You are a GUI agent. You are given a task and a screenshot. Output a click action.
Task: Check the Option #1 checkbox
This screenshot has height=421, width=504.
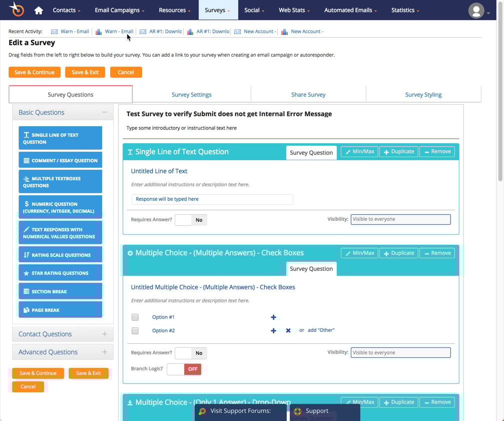coord(135,317)
